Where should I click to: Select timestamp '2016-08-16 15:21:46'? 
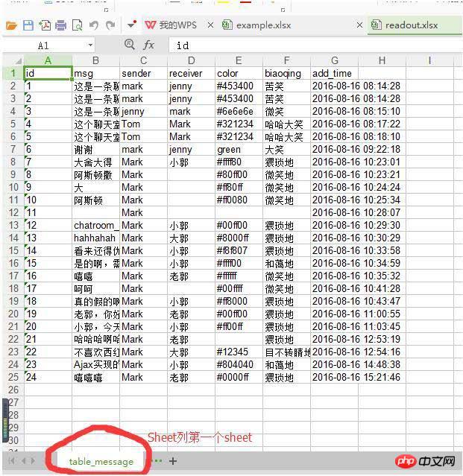coord(356,378)
